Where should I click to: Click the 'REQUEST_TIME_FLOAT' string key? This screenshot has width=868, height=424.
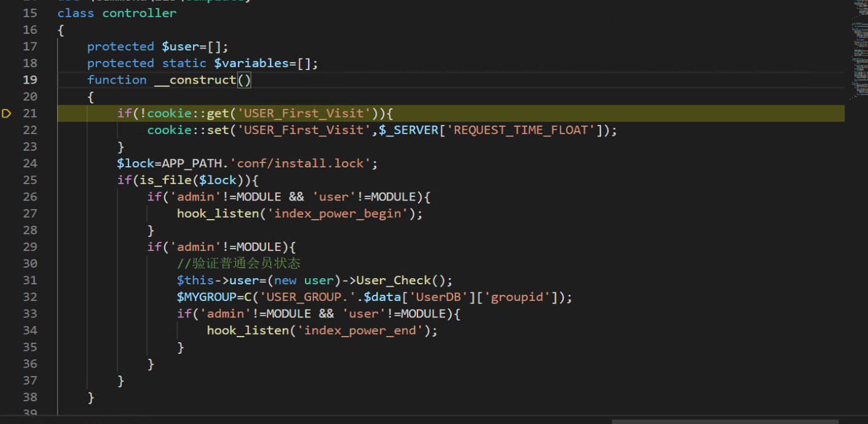click(x=521, y=130)
